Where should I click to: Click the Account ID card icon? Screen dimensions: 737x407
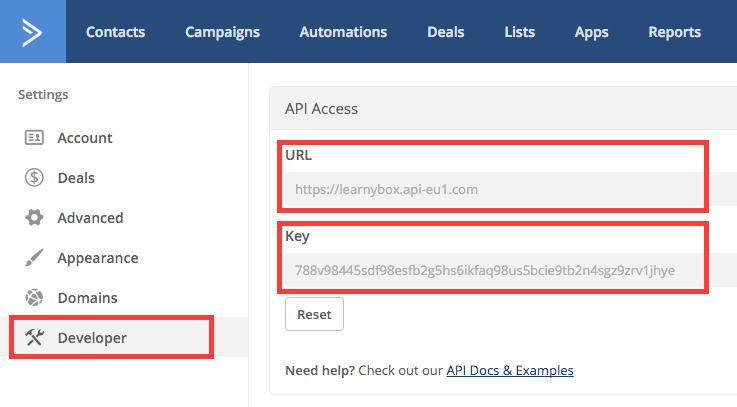click(34, 138)
